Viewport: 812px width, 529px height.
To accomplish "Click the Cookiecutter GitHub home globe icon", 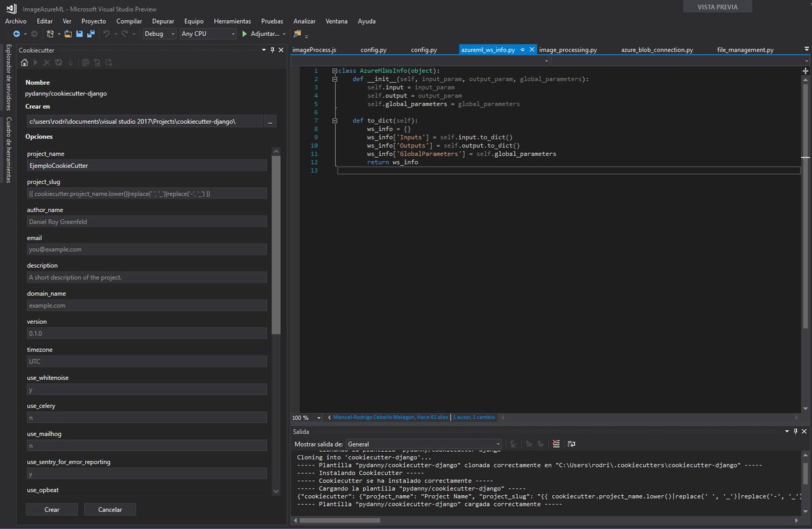I will point(86,63).
